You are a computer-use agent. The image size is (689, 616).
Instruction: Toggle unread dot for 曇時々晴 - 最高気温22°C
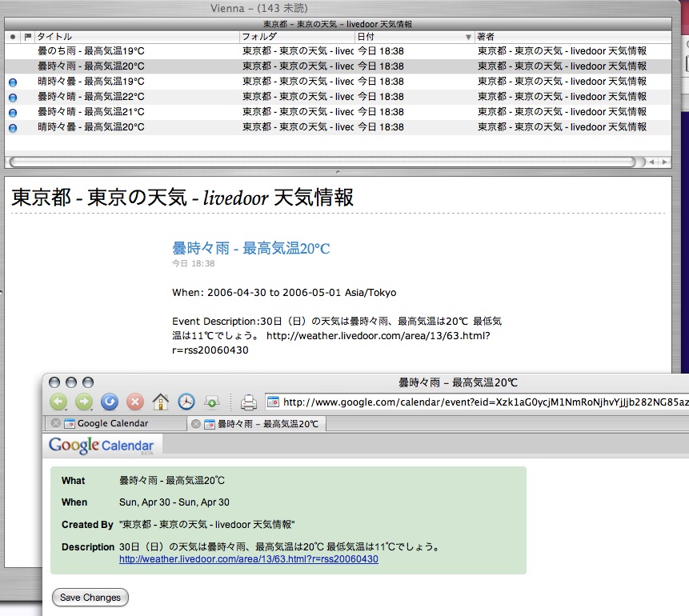(x=13, y=97)
